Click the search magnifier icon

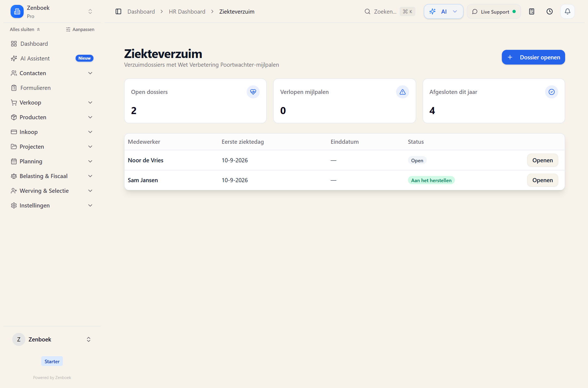point(367,11)
